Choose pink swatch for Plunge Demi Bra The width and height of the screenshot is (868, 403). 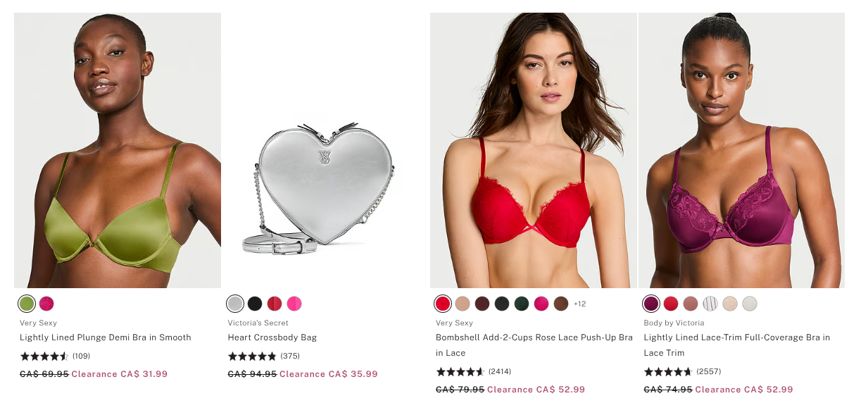[46, 304]
